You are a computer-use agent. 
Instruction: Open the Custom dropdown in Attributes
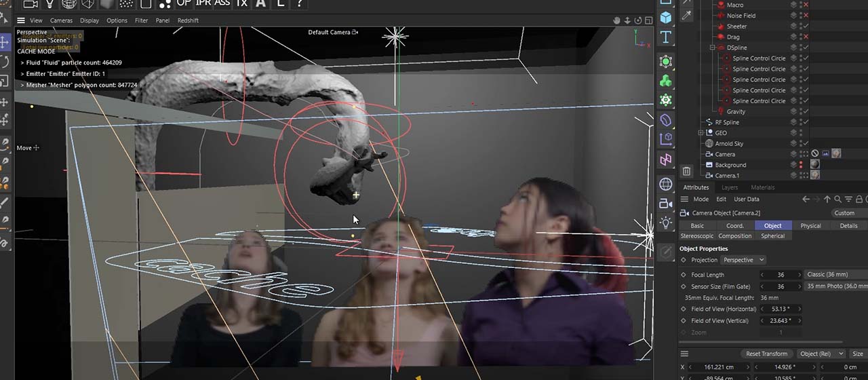(848, 213)
